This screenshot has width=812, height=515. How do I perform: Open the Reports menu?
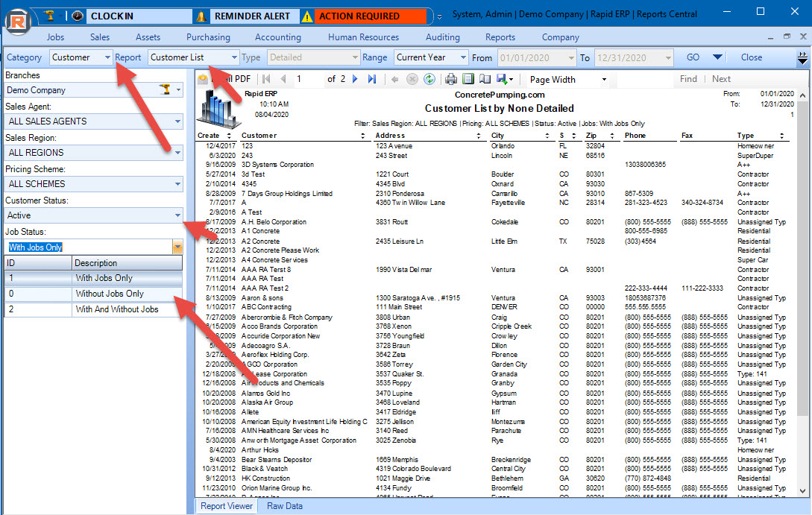tap(500, 37)
